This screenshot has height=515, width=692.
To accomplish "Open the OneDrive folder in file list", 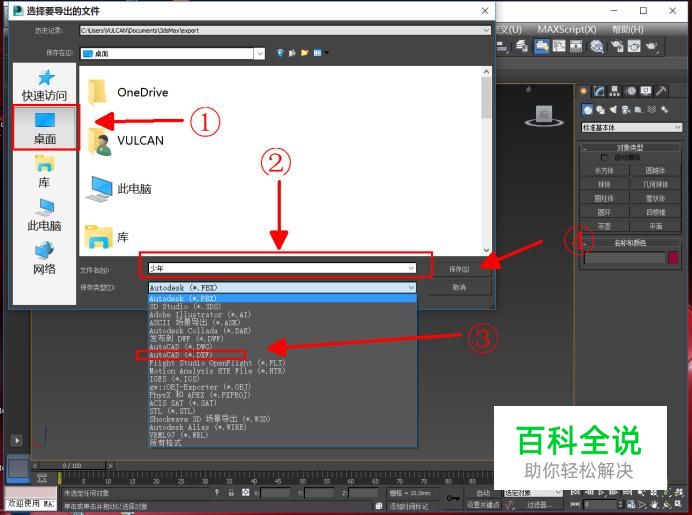I will 128,92.
